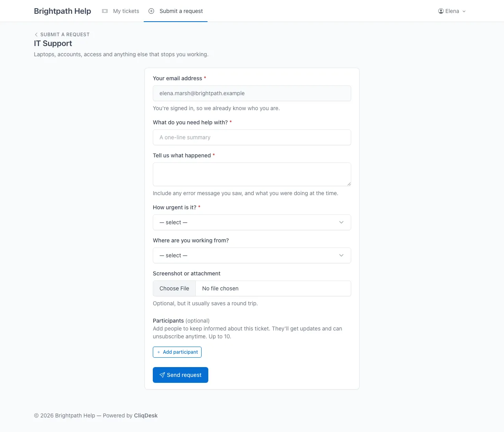Click the Where are you working from label
This screenshot has width=504, height=432.
[x=191, y=240]
